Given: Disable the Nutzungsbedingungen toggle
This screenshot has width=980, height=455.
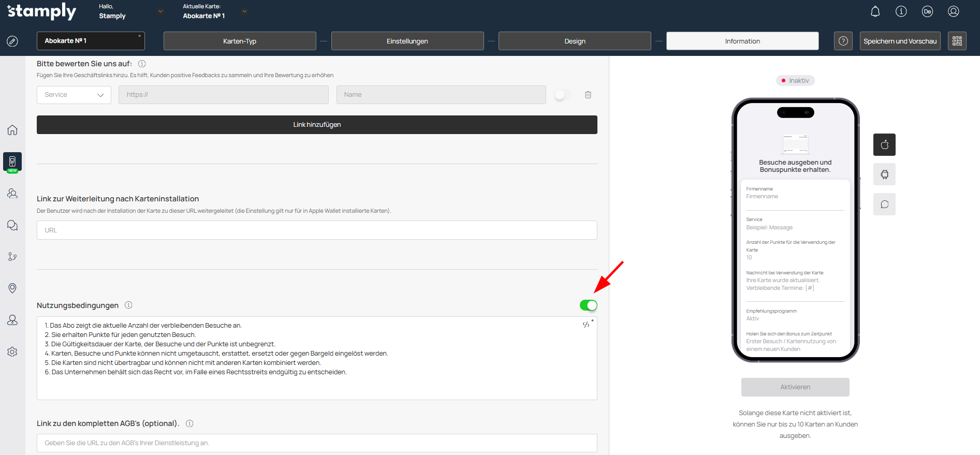Looking at the screenshot, I should click(x=588, y=305).
